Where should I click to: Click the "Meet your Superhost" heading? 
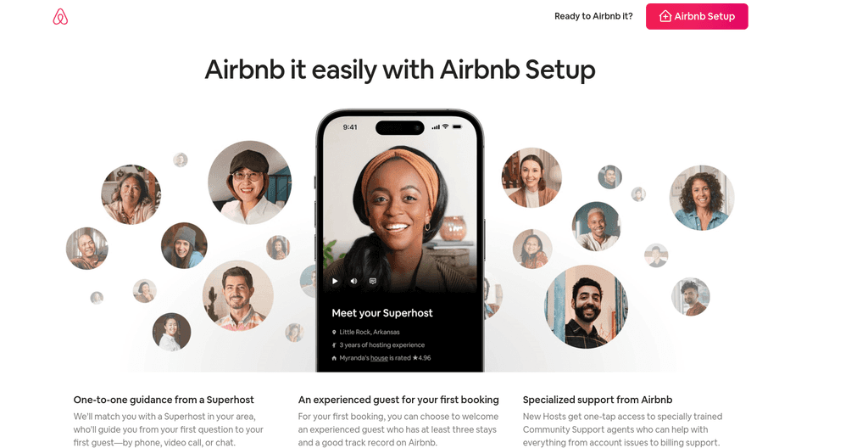click(382, 313)
